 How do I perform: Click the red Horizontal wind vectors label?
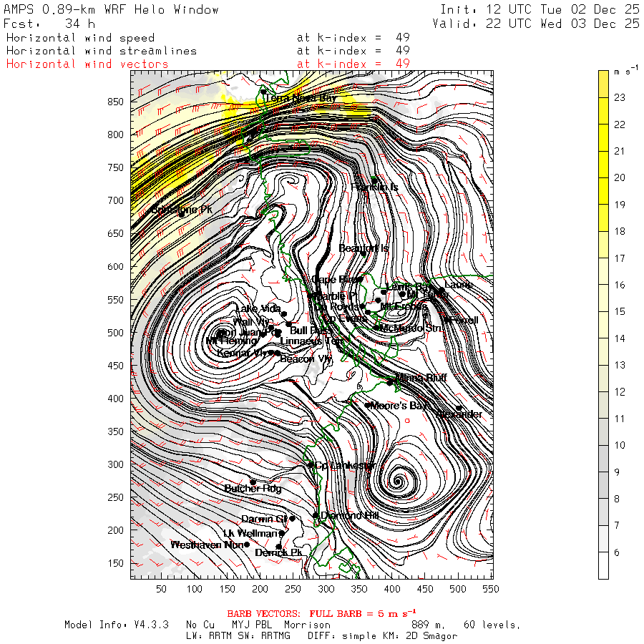coord(87,64)
